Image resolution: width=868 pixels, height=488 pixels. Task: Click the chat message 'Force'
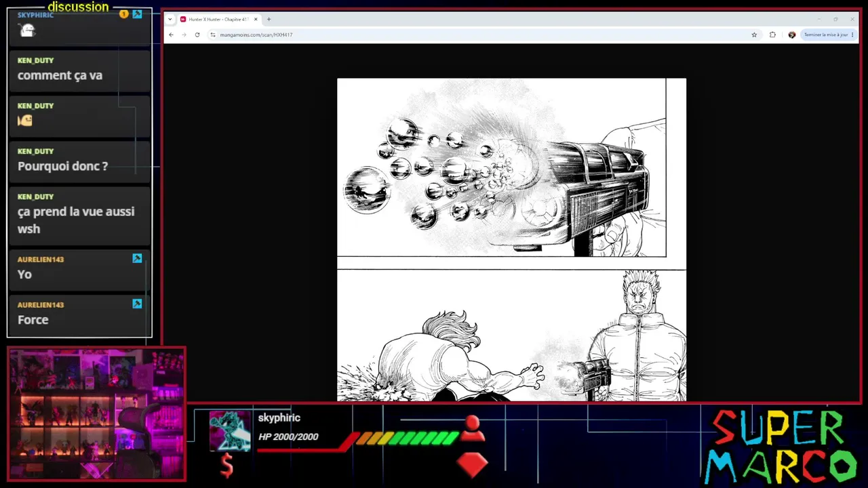point(33,320)
